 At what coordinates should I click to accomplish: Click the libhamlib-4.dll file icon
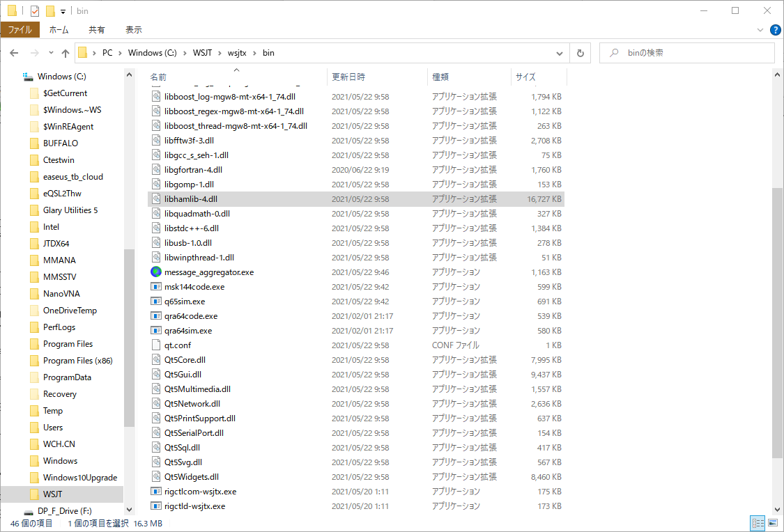point(156,199)
